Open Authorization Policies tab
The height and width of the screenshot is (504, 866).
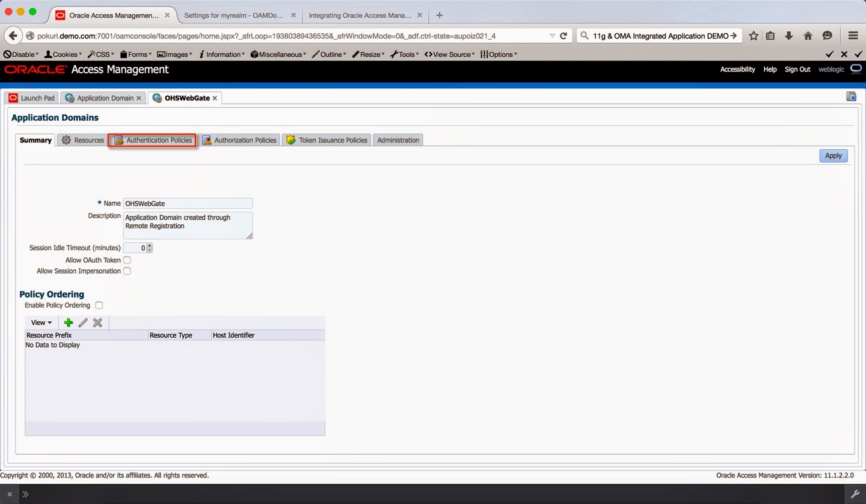(x=239, y=140)
